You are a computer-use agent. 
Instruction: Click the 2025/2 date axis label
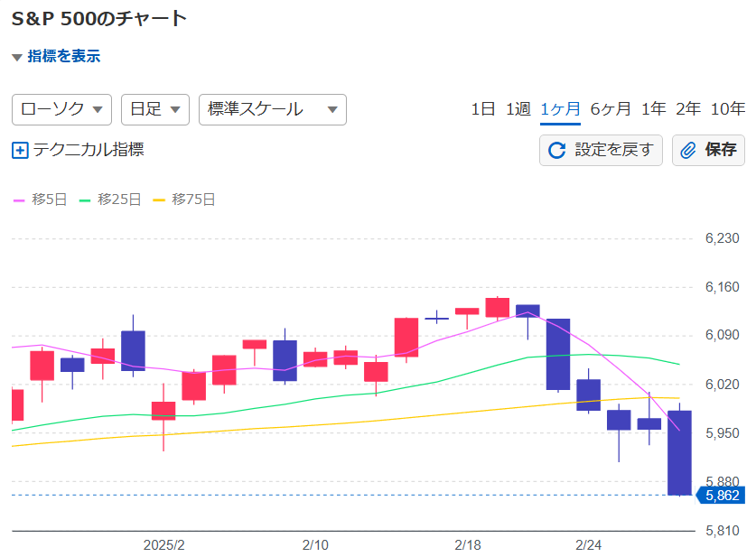[x=163, y=545]
